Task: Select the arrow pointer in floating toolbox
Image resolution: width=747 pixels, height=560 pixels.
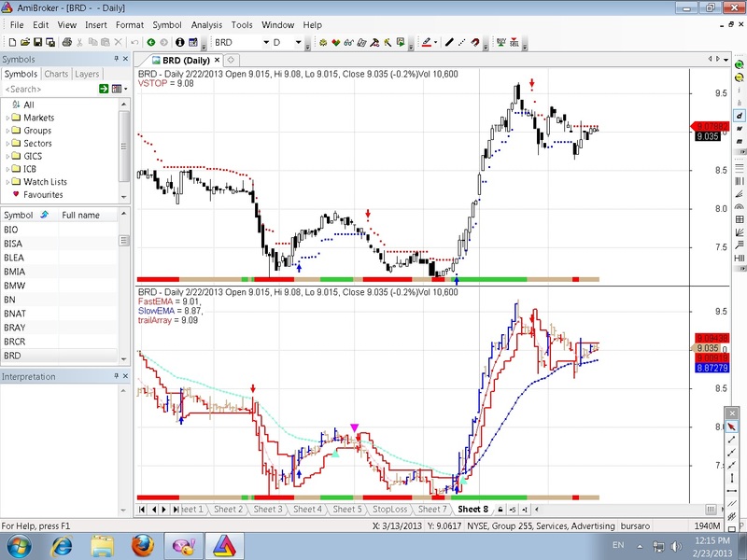Action: tap(732, 427)
